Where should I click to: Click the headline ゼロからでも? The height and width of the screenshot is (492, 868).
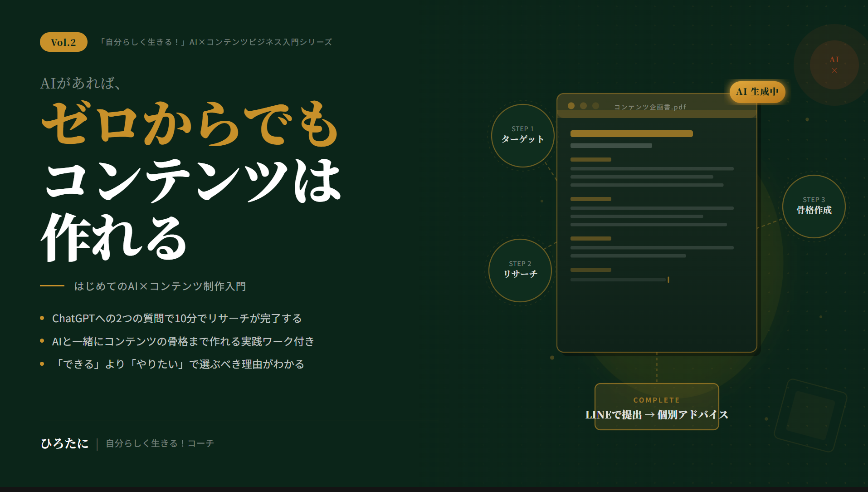(190, 123)
